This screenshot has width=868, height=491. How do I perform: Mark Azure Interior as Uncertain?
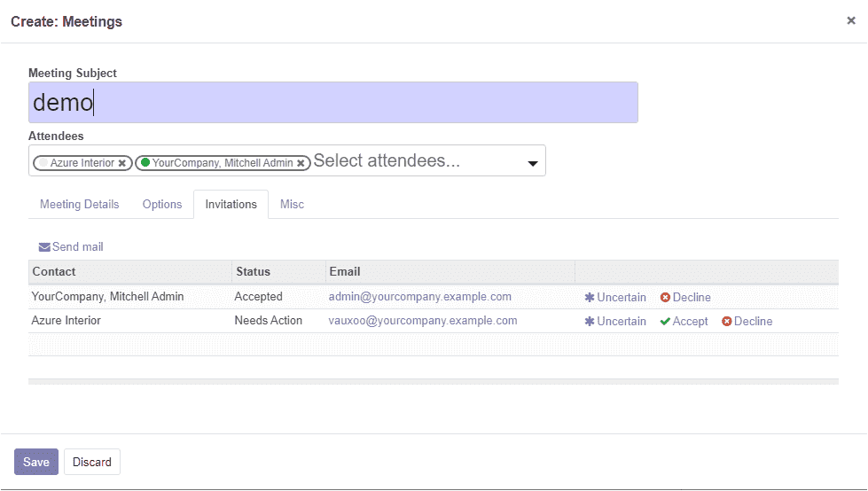point(615,321)
